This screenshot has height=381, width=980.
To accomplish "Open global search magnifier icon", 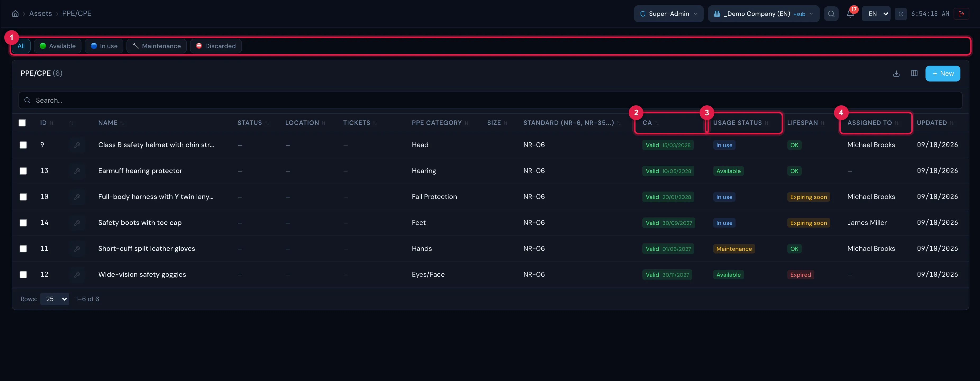I will pyautogui.click(x=831, y=14).
